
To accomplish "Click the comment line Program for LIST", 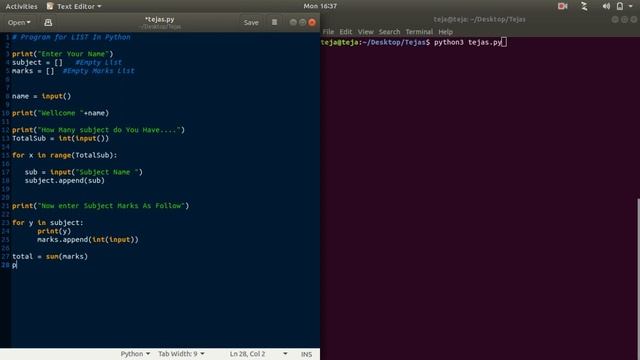I will point(71,37).
